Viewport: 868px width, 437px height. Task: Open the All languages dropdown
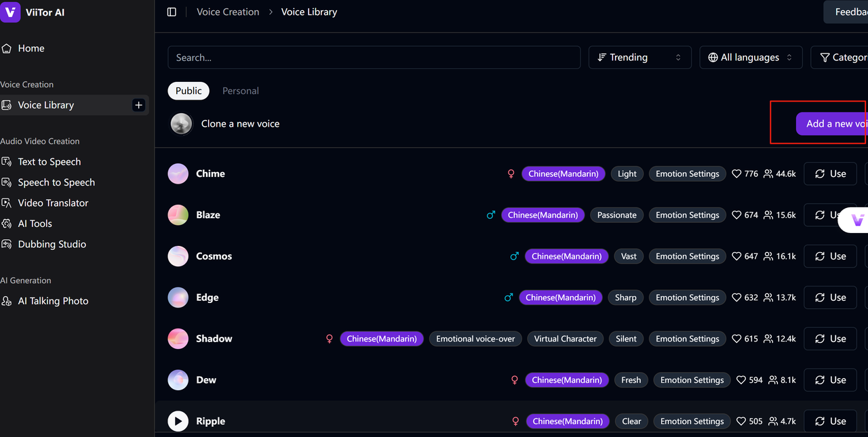[750, 58]
